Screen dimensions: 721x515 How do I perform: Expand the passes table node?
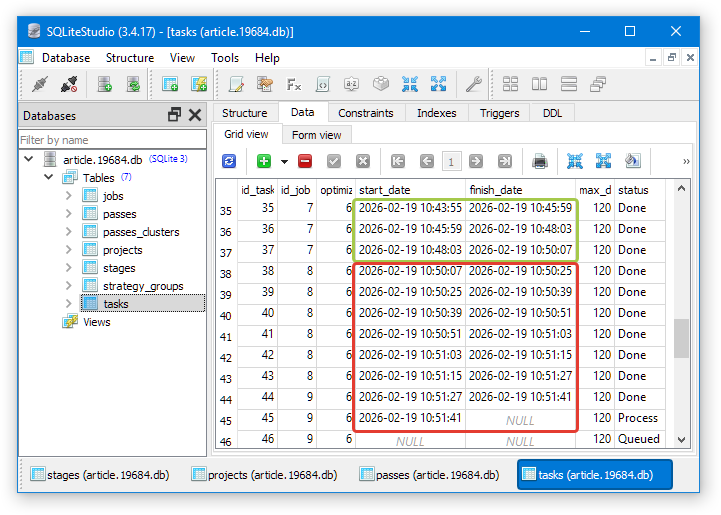point(69,214)
